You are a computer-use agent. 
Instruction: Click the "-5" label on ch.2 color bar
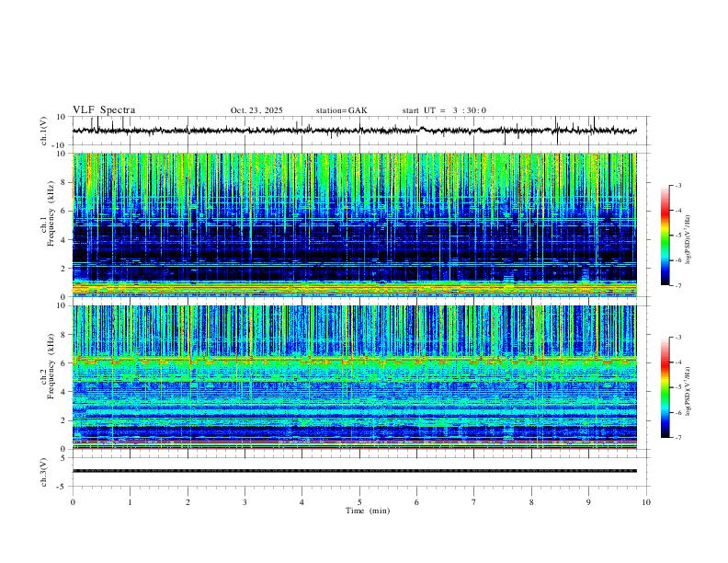tap(677, 387)
